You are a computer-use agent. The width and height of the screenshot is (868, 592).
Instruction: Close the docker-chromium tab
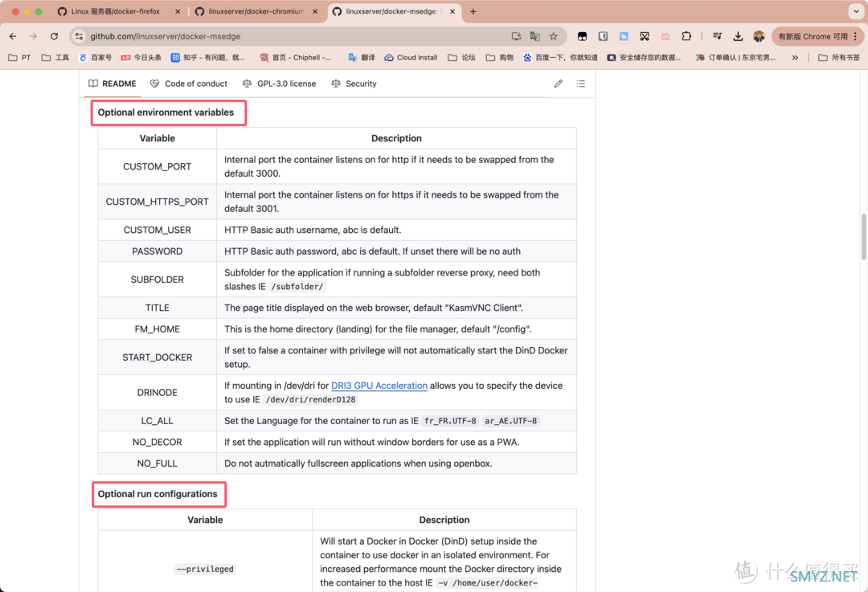click(x=315, y=11)
